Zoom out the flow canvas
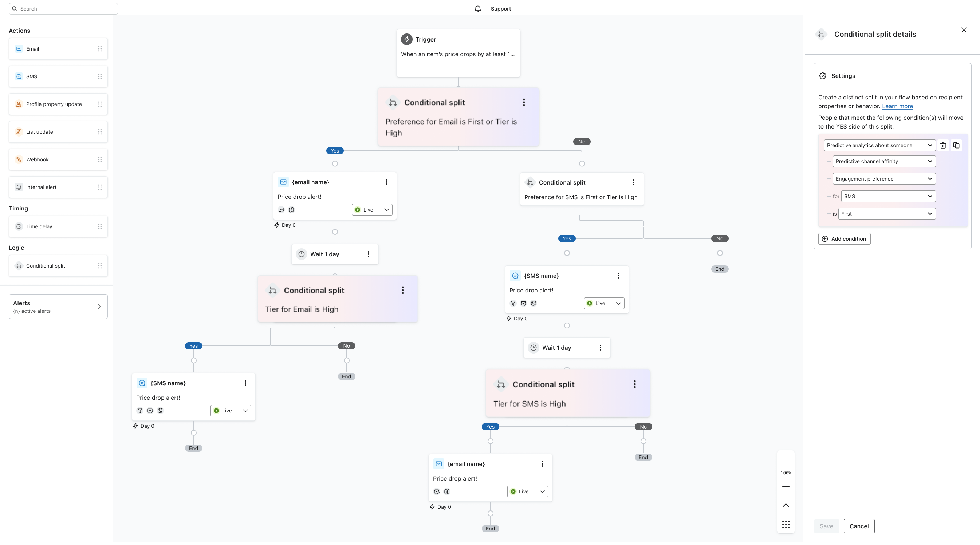 786,487
